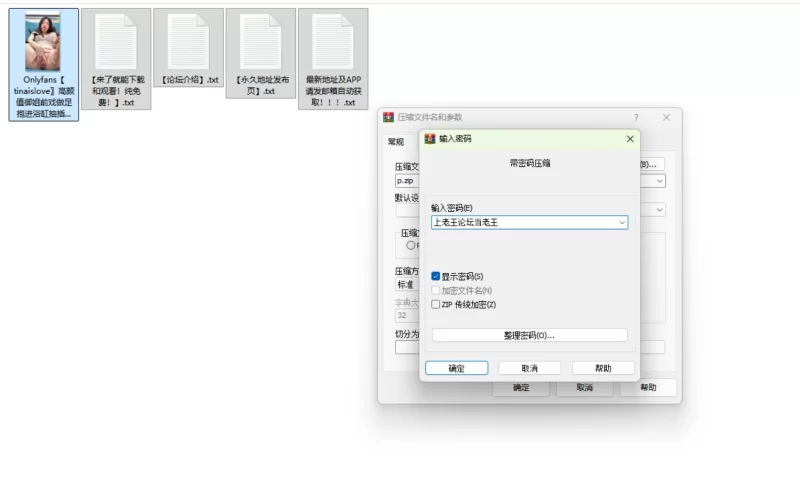The height and width of the screenshot is (485, 800).
Task: Select the 【论坛介绍】.txt file icon
Action: coord(188,42)
